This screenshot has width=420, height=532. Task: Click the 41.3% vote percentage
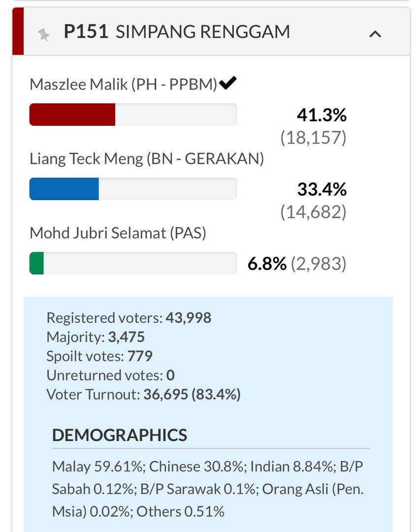[x=322, y=115]
